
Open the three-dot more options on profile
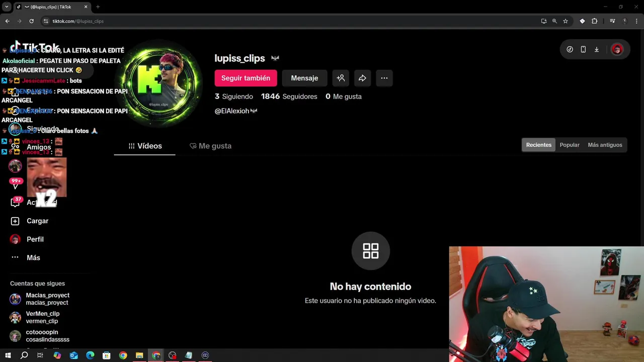tap(384, 78)
